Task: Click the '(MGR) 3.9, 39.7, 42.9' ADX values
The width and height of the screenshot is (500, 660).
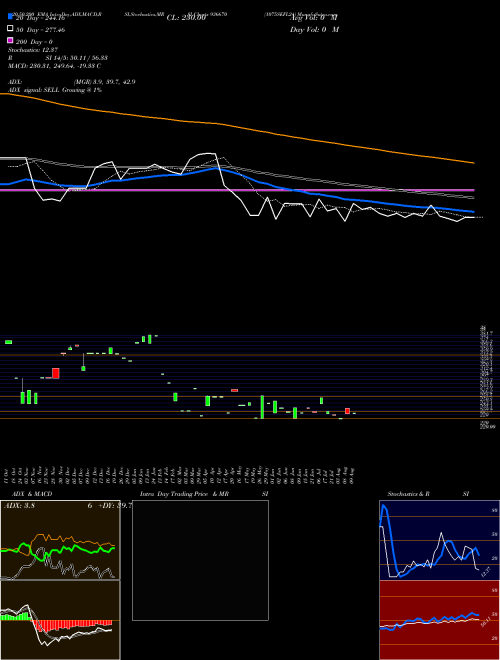Action: point(104,82)
